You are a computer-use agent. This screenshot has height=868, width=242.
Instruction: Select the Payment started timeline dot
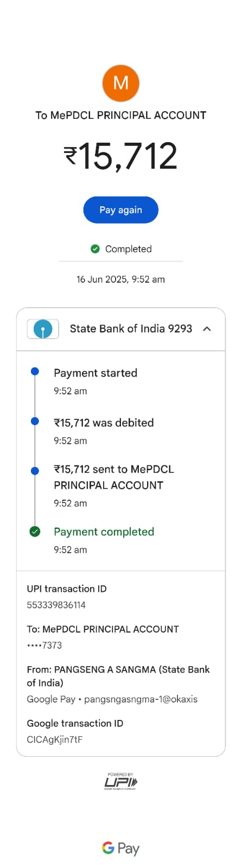35,372
